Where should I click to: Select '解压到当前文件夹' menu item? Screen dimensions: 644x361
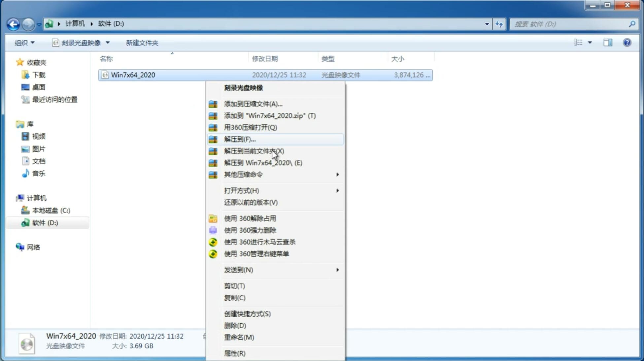(x=254, y=150)
